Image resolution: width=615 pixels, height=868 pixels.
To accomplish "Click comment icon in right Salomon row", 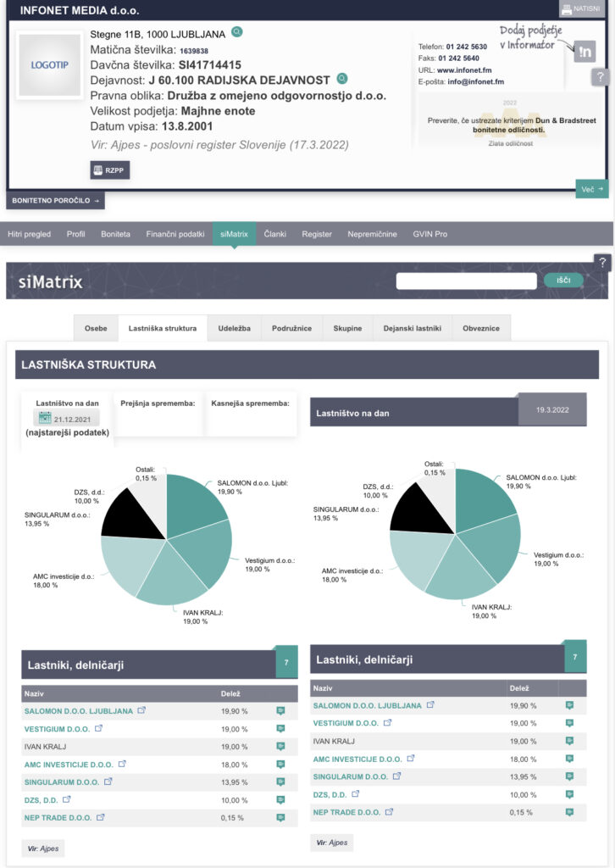I will tap(569, 705).
